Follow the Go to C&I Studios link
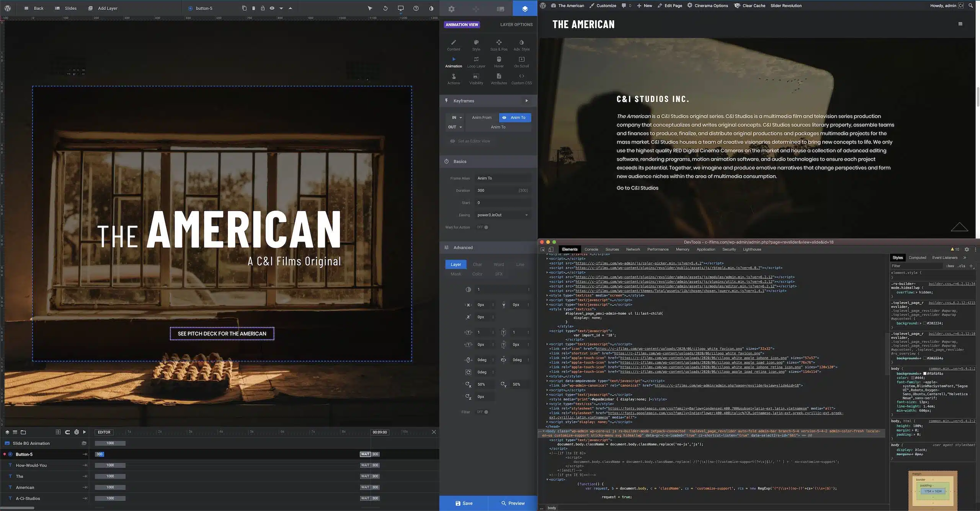980x511 pixels. click(x=637, y=188)
